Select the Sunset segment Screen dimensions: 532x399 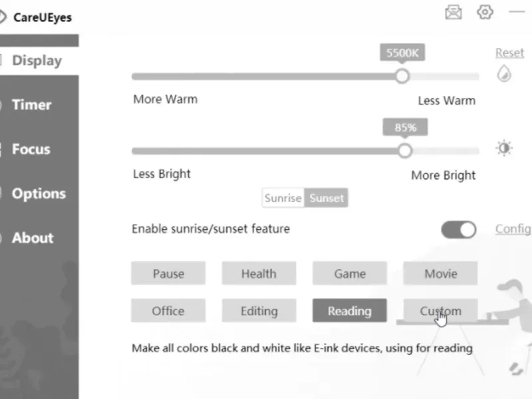tap(327, 198)
